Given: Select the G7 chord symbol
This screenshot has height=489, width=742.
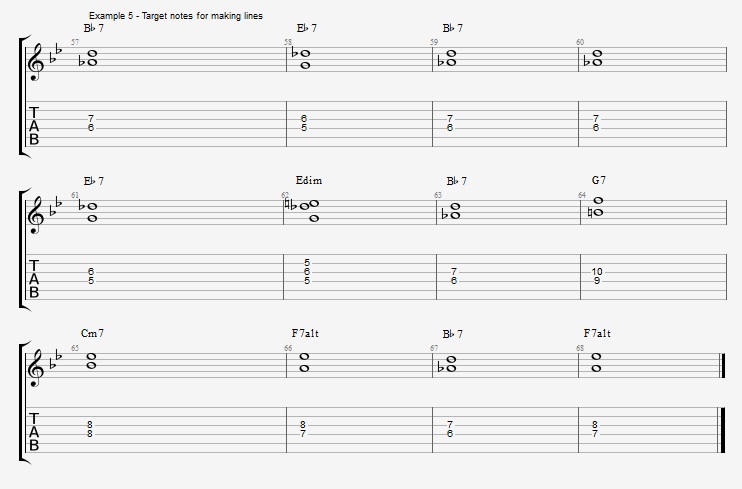Looking at the screenshot, I should point(599,181).
